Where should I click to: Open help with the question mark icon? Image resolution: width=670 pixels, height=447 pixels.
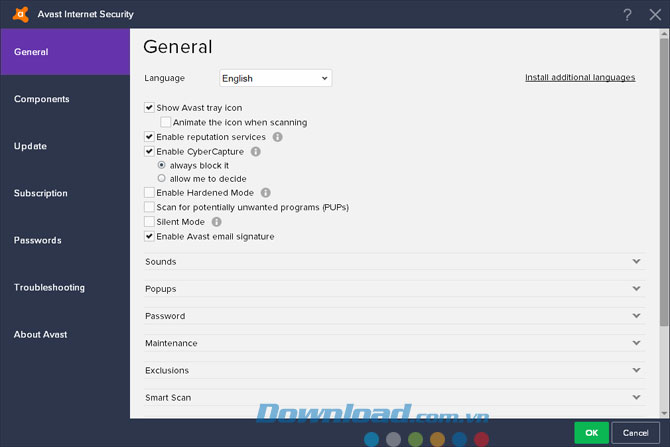pyautogui.click(x=627, y=15)
